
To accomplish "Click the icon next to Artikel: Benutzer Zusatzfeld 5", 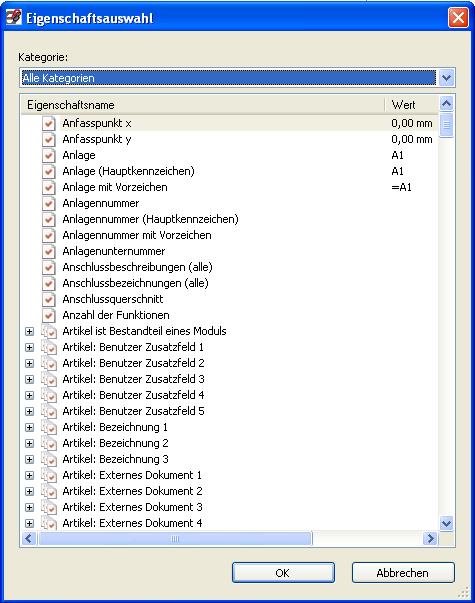I will tap(49, 411).
